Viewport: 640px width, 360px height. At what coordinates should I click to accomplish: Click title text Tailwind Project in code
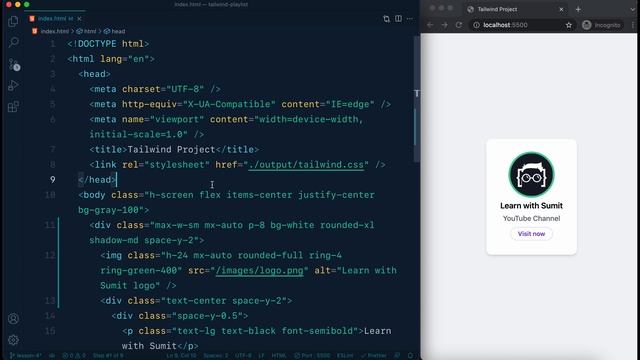171,149
